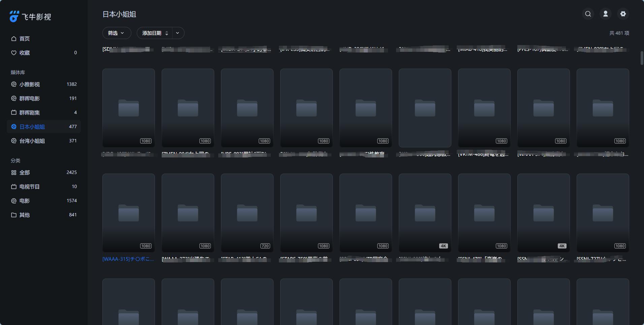The height and width of the screenshot is (325, 644).
Task: Click the 其他 folder icon
Action: coord(14,215)
